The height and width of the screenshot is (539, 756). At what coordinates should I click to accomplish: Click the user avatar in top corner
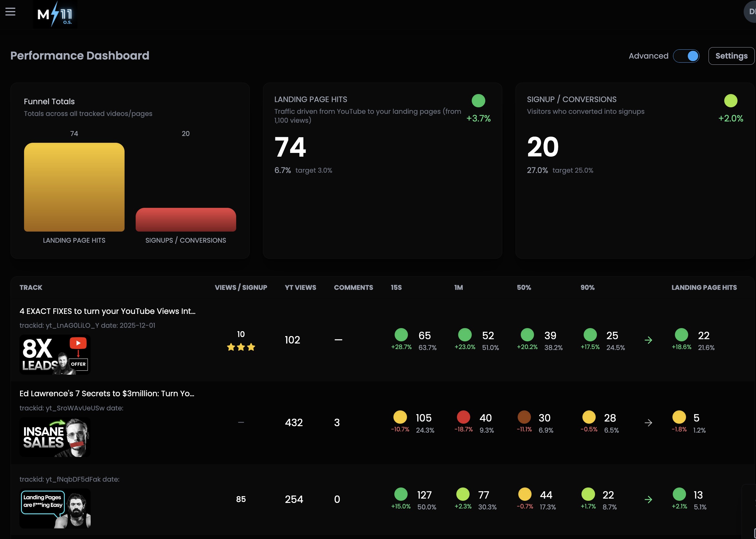(x=751, y=12)
